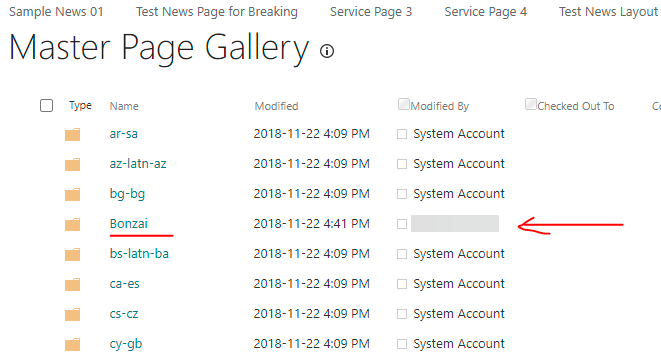Toggle the select-all checkbox in header
The width and height of the screenshot is (661, 362).
click(46, 105)
